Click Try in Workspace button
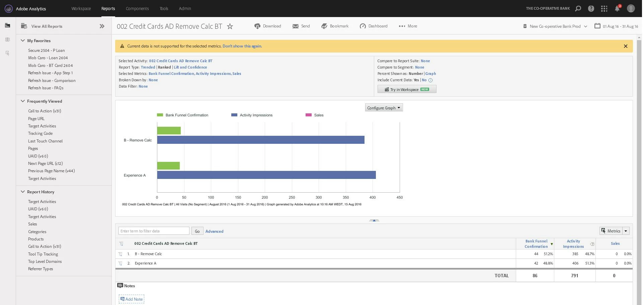644x305 pixels. 407,89
